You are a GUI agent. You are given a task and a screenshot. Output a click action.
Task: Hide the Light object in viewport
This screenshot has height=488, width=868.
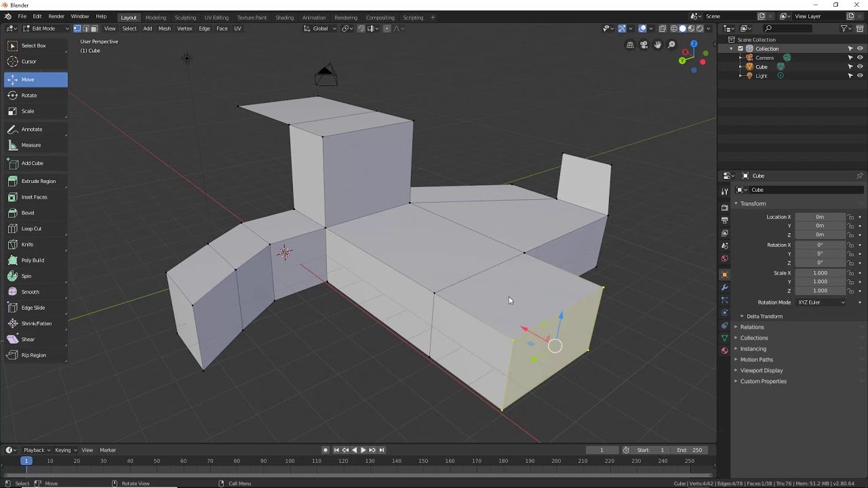coord(860,76)
